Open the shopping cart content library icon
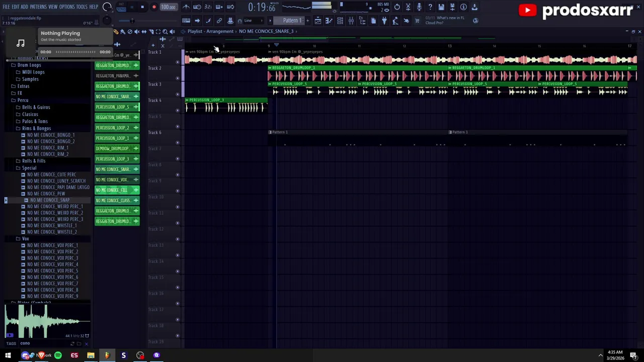The height and width of the screenshot is (362, 644). (418, 21)
